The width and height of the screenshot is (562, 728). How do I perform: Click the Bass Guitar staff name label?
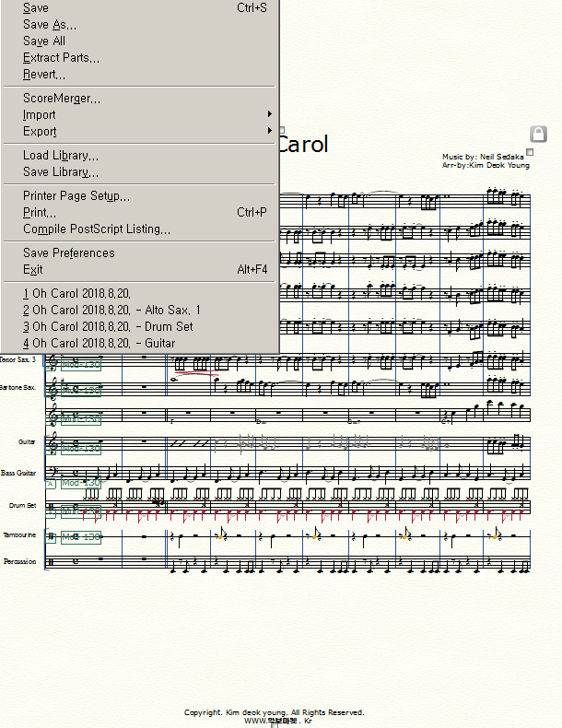(18, 473)
